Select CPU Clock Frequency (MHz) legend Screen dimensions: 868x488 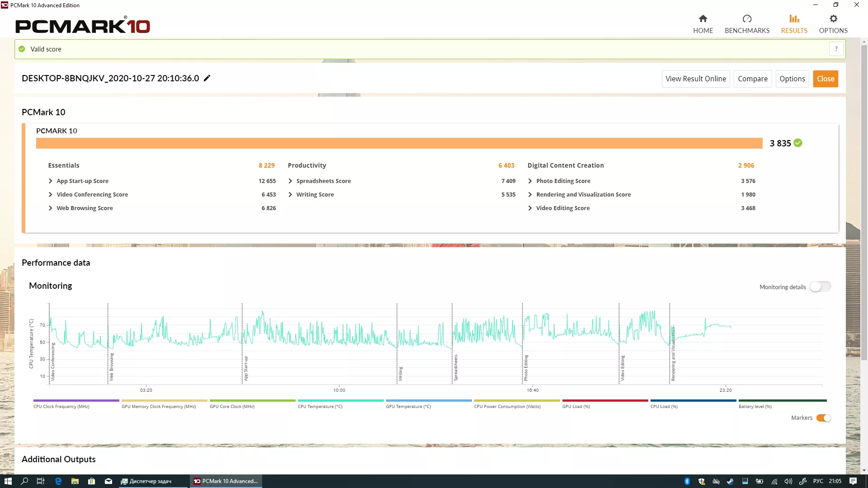tap(76, 404)
